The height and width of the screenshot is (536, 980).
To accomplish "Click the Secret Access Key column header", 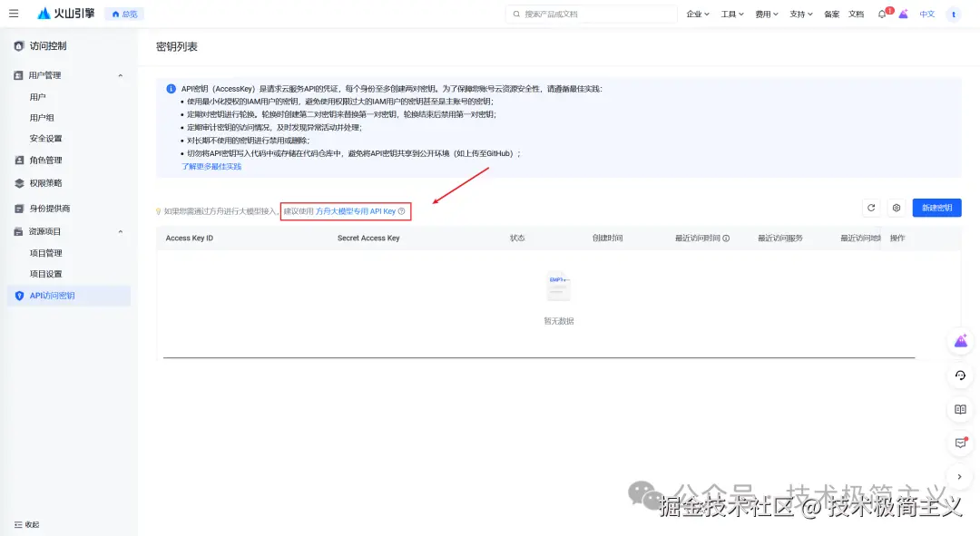I will (368, 238).
